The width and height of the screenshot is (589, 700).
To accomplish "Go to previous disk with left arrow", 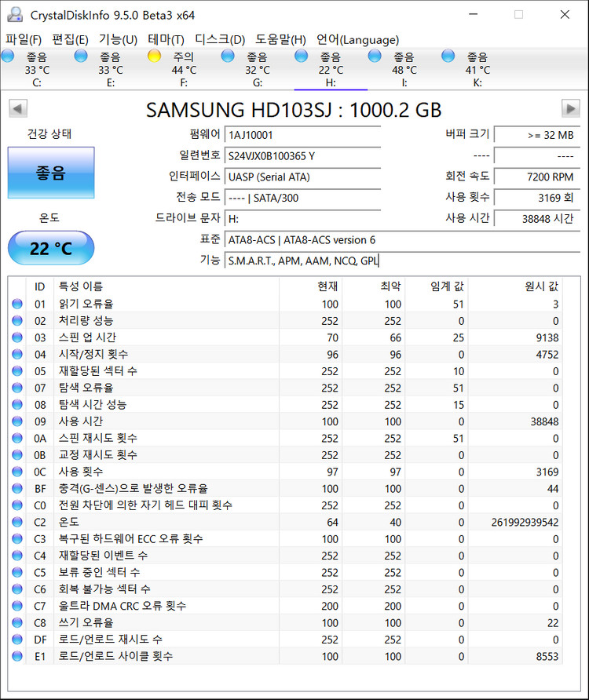I will 18,108.
